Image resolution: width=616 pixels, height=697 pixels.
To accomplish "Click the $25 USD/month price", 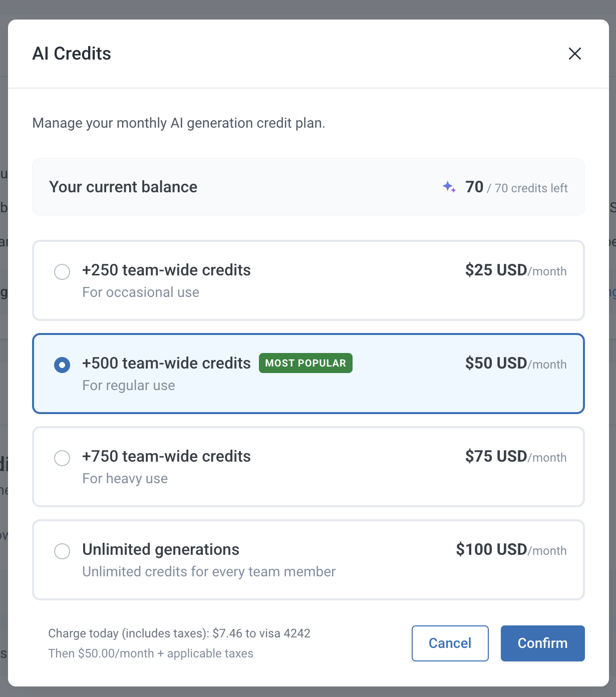I will point(515,270).
